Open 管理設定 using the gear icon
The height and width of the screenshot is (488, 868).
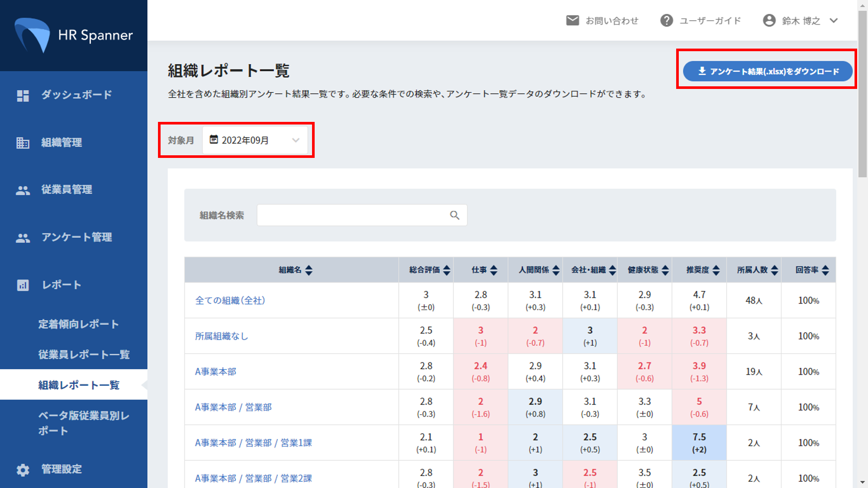tap(23, 469)
